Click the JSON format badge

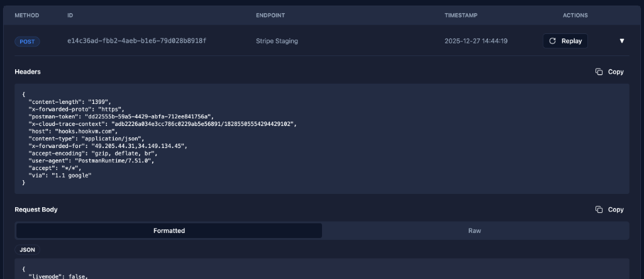(x=28, y=249)
